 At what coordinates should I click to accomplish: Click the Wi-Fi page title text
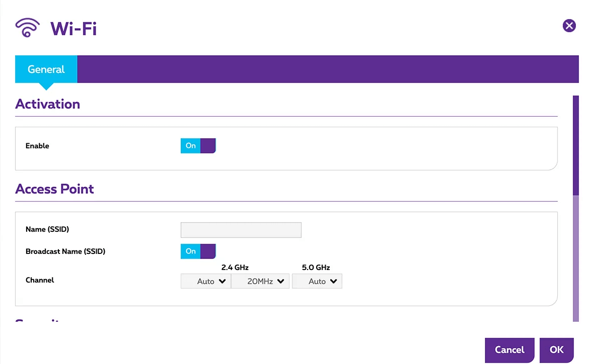pos(73,29)
